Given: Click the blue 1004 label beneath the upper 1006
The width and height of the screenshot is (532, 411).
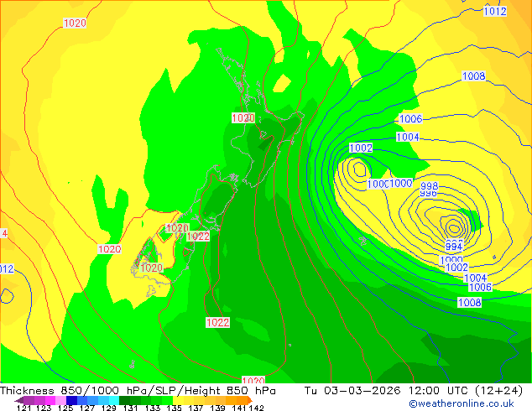Looking at the screenshot, I should pyautogui.click(x=408, y=137).
